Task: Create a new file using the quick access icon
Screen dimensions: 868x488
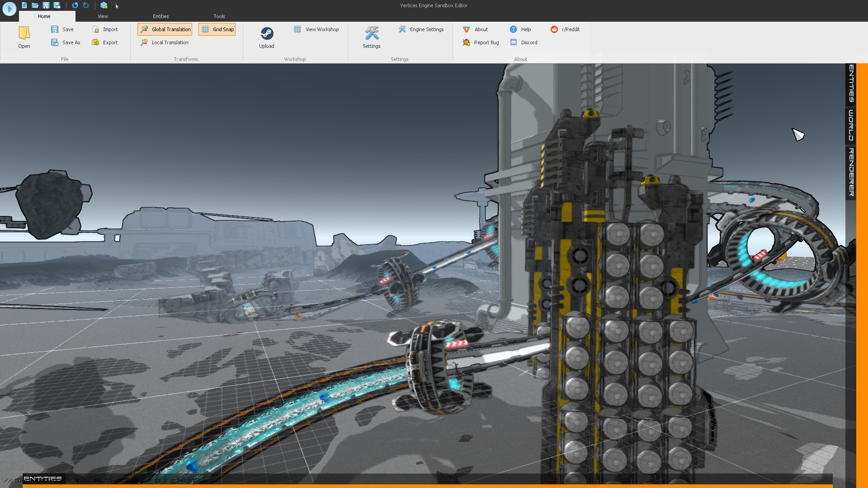Action: click(24, 5)
